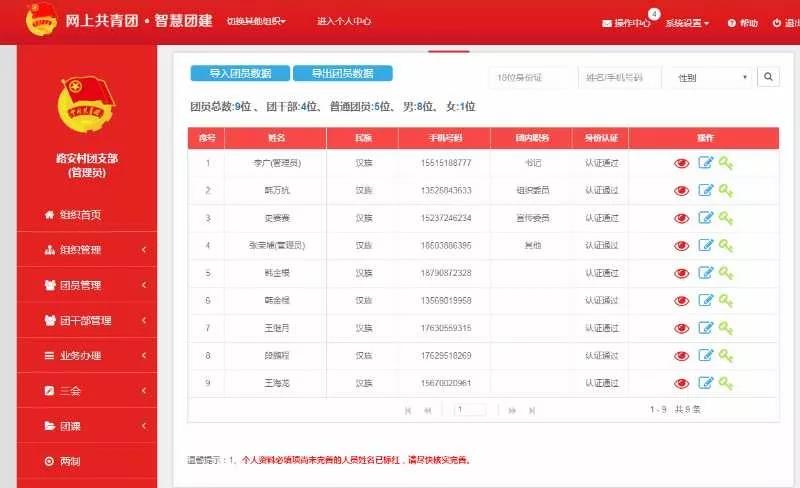Click the 手机号码 column header
The width and height of the screenshot is (800, 488).
click(x=445, y=138)
